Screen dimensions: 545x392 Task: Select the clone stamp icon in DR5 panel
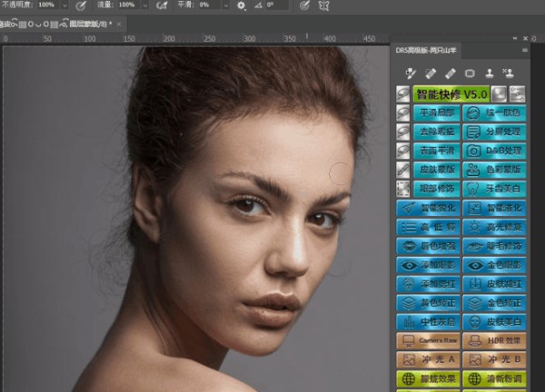[x=490, y=73]
